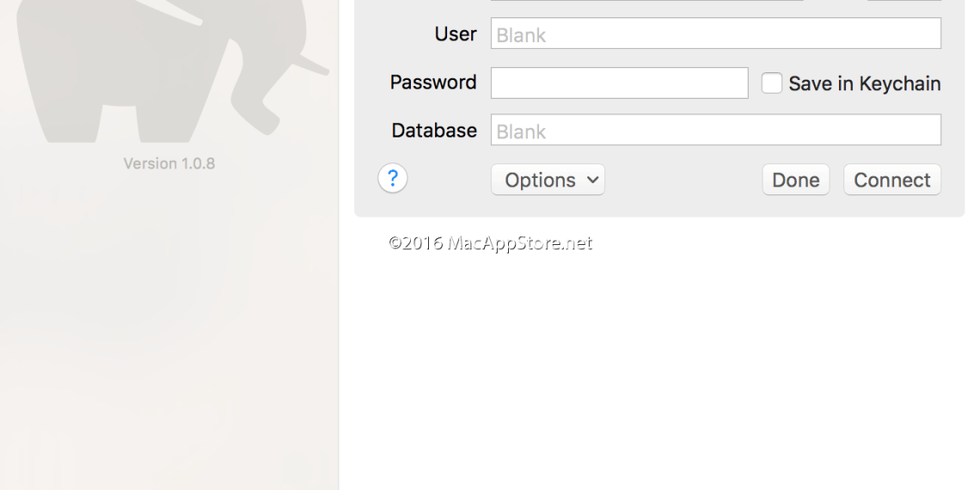Click the blue question mark help button
Screen dimensions: 980x490
tap(393, 179)
